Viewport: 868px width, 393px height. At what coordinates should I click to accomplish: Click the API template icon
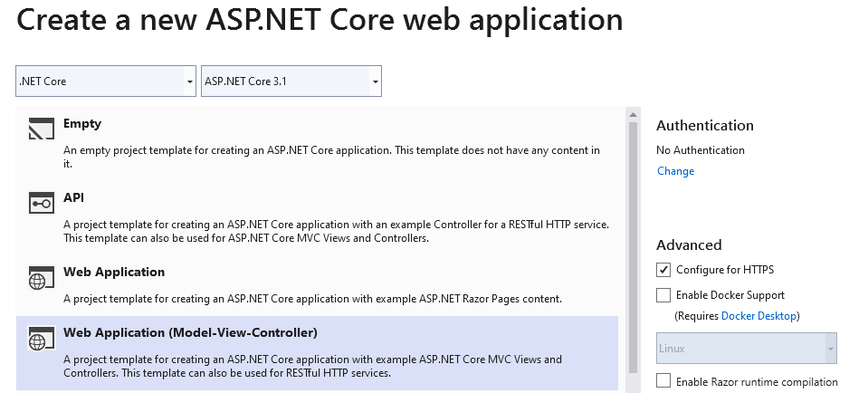click(42, 203)
